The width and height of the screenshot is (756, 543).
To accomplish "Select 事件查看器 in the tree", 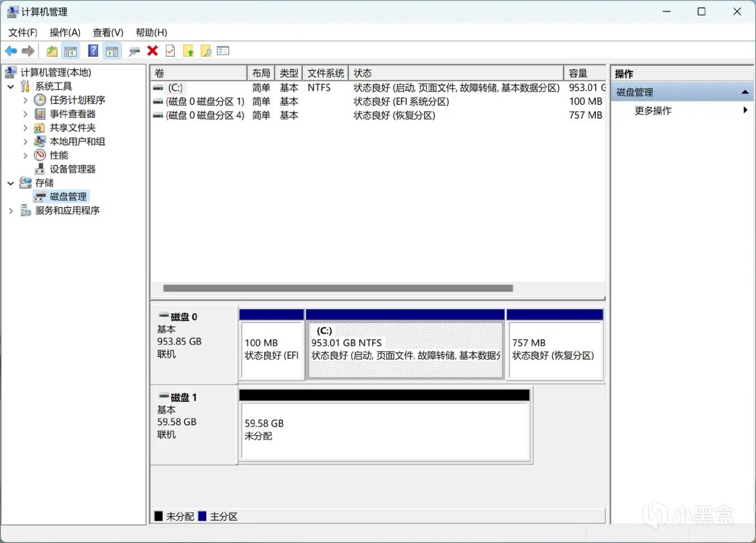I will coord(73,114).
